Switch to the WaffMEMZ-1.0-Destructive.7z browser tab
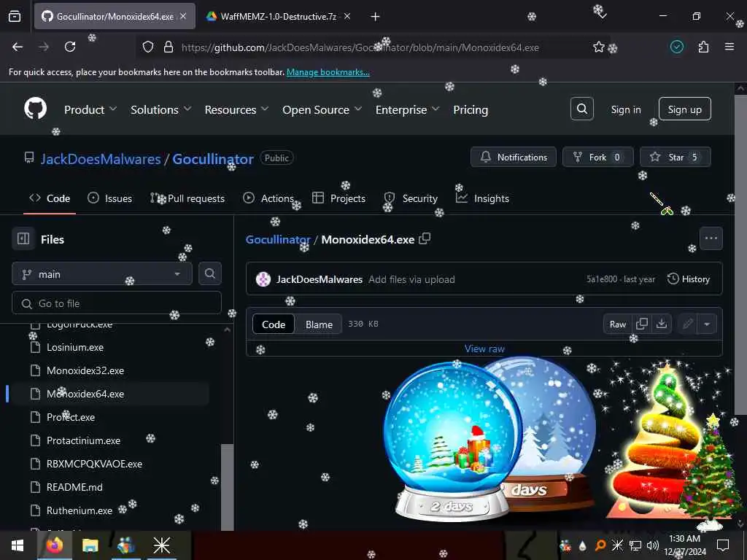 279,17
